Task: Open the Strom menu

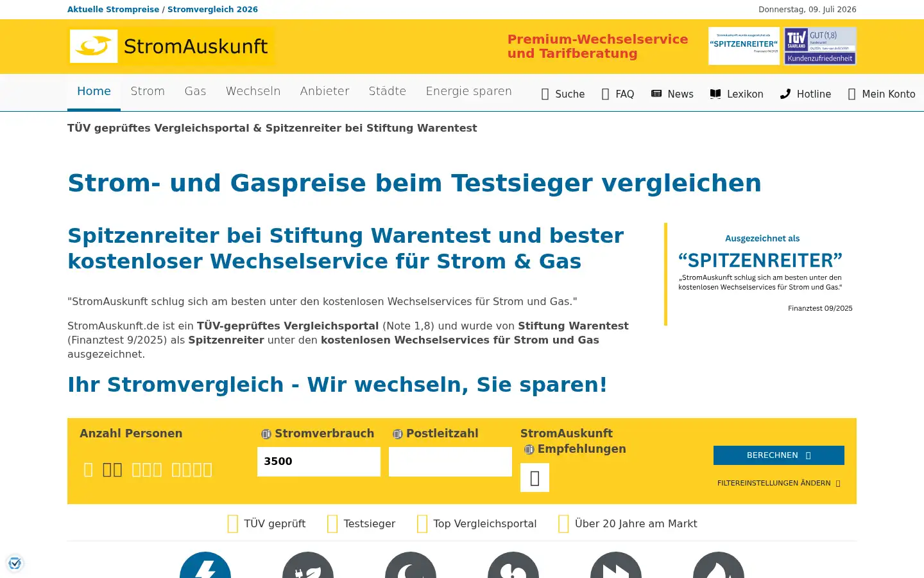Action: 148,91
